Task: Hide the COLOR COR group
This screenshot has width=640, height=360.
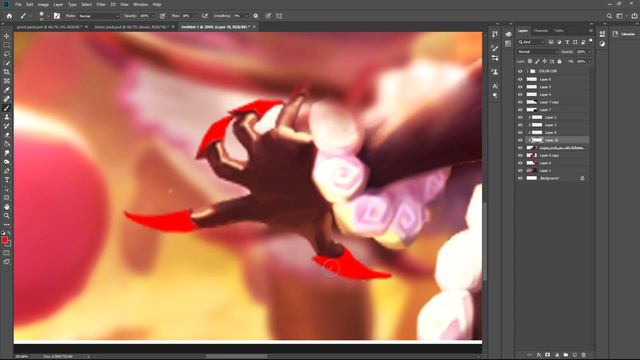Action: (520, 71)
